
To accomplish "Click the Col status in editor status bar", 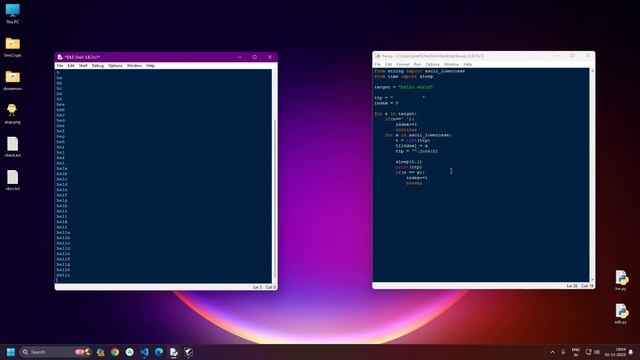I will [587, 286].
